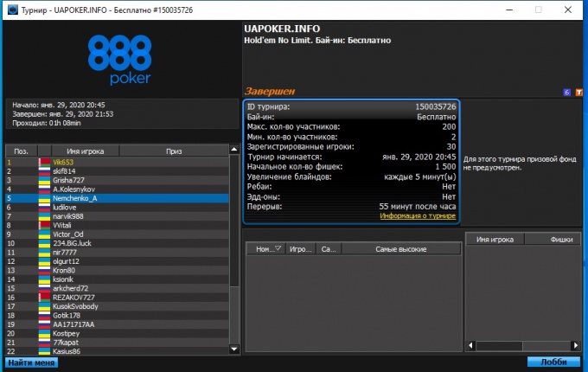Viewport: 588px width, 372px height.
Task: Click the 'Самые высокие' column header
Action: 401,249
